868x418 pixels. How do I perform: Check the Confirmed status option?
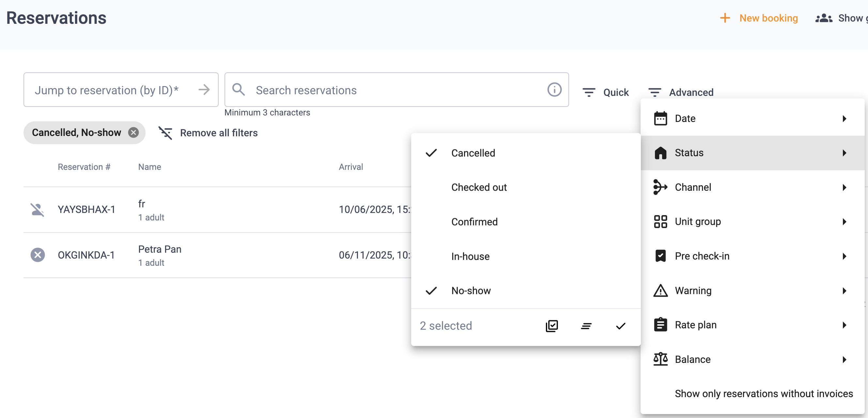click(526, 222)
